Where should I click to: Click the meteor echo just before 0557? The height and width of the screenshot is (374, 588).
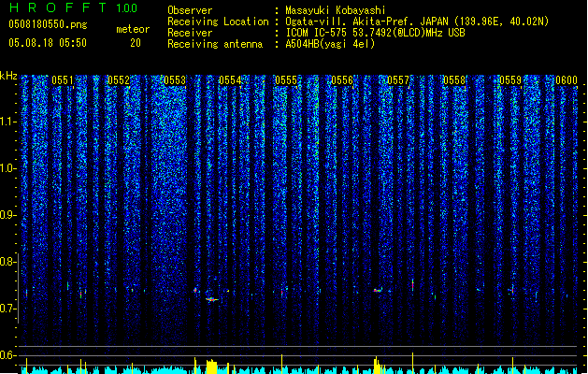point(378,290)
